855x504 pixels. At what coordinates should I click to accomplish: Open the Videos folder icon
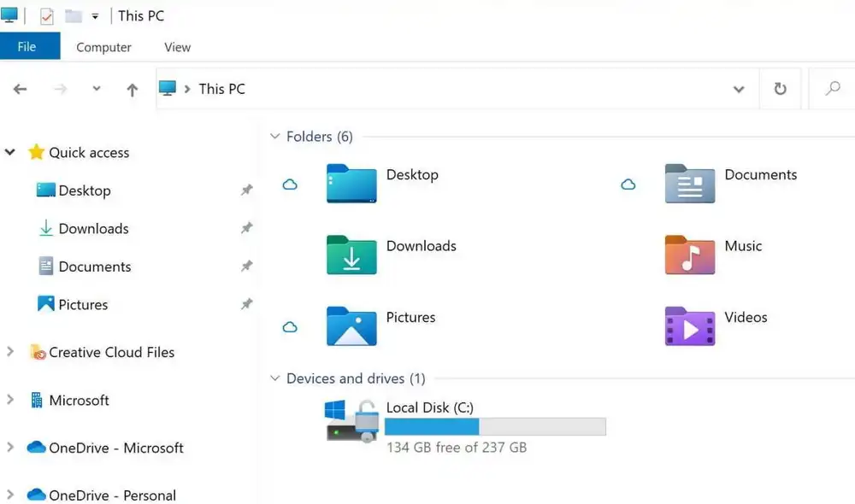point(689,326)
